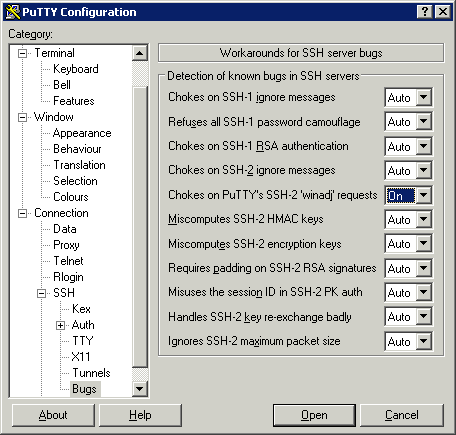Image resolution: width=456 pixels, height=435 pixels.
Task: Select Telnet category in tree
Action: coord(68,261)
